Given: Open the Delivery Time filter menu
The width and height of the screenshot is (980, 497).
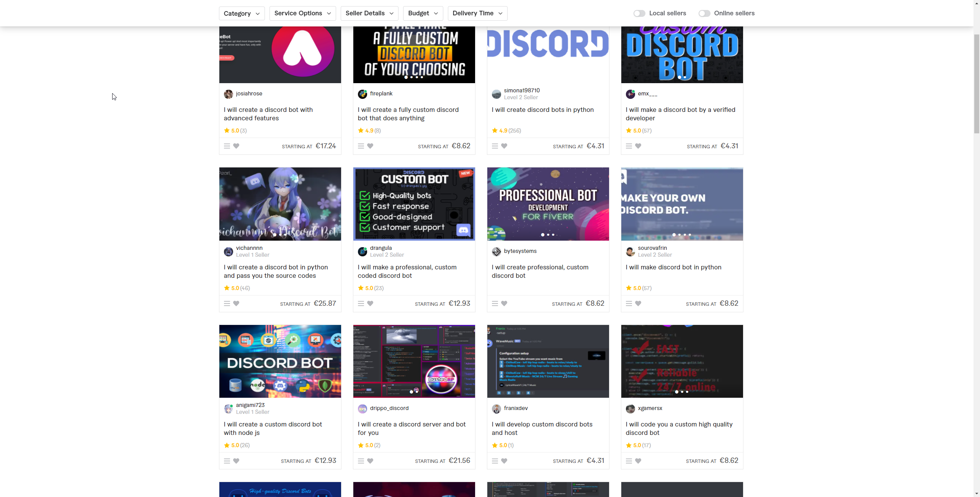Looking at the screenshot, I should pyautogui.click(x=477, y=13).
